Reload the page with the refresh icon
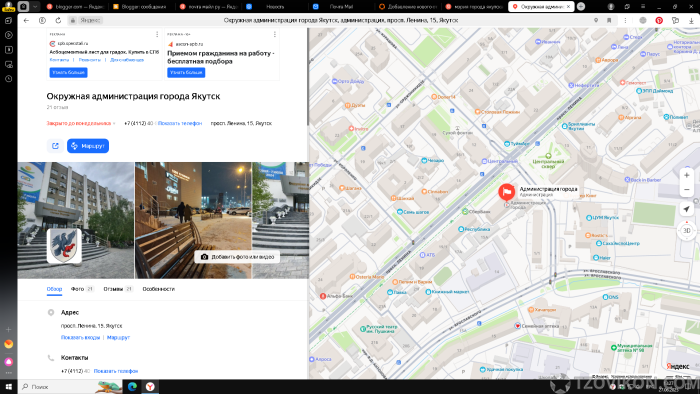The width and height of the screenshot is (700, 394). pos(58,21)
